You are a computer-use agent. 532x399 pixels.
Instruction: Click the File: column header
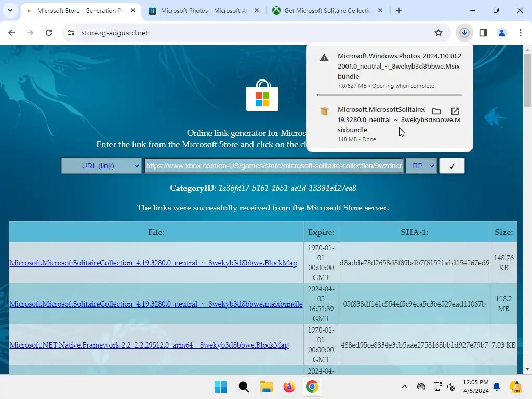(x=156, y=232)
